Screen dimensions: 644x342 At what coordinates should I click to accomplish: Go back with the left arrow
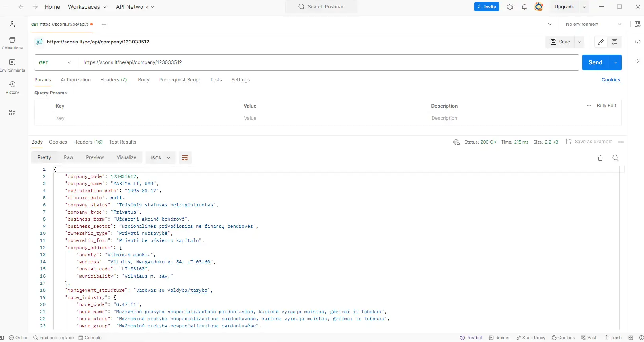point(21,7)
